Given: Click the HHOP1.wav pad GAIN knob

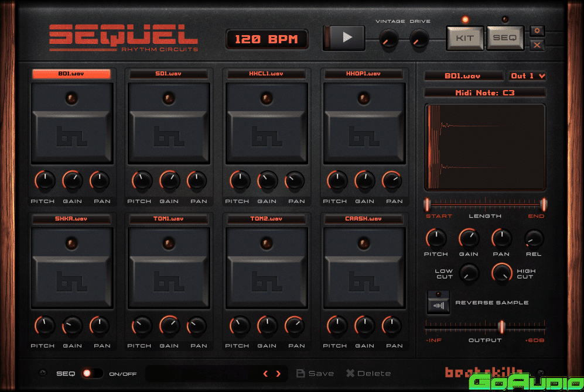Looking at the screenshot, I should coord(364,181).
